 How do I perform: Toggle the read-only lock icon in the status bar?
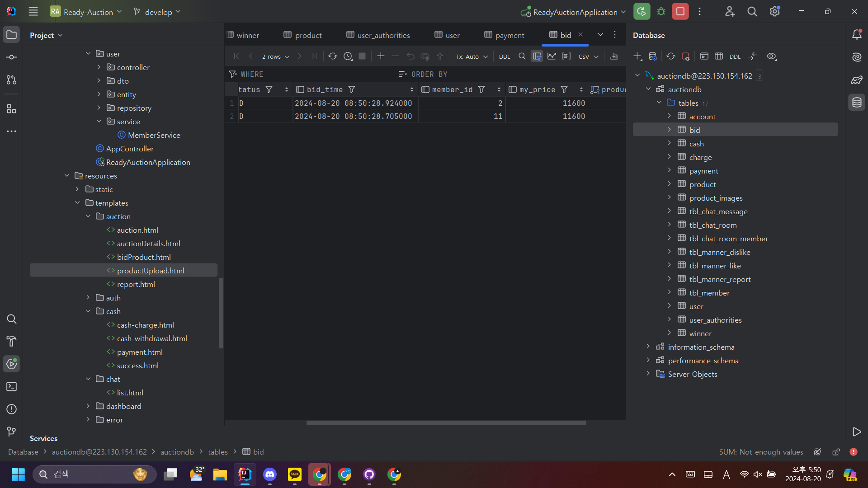pos(836,452)
